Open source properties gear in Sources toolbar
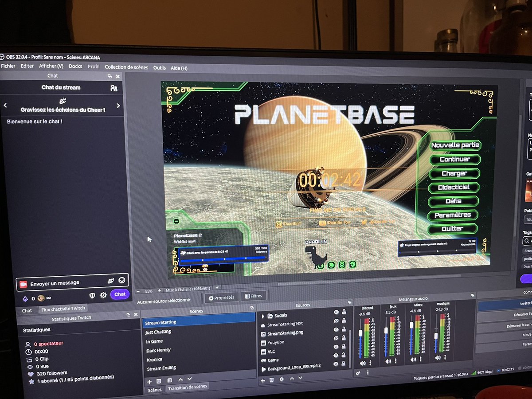 [282, 379]
